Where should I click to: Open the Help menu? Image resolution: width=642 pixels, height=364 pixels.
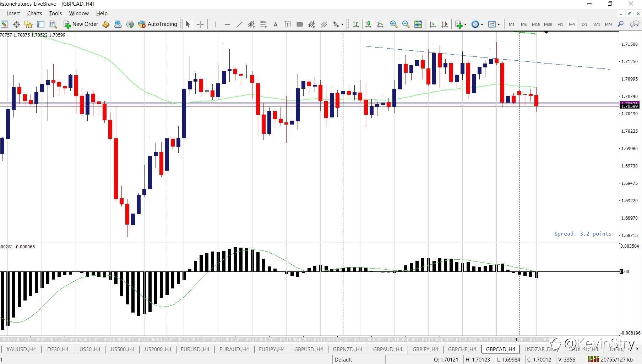tap(102, 13)
